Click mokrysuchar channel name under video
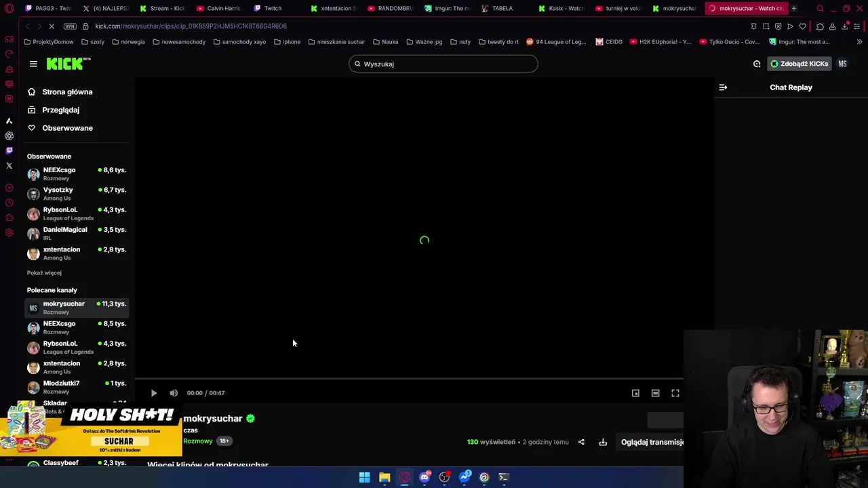 (x=212, y=418)
